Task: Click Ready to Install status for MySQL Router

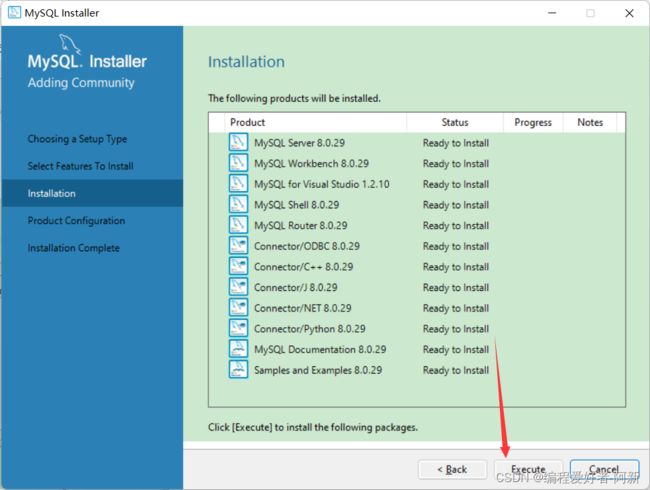Action: (x=456, y=226)
